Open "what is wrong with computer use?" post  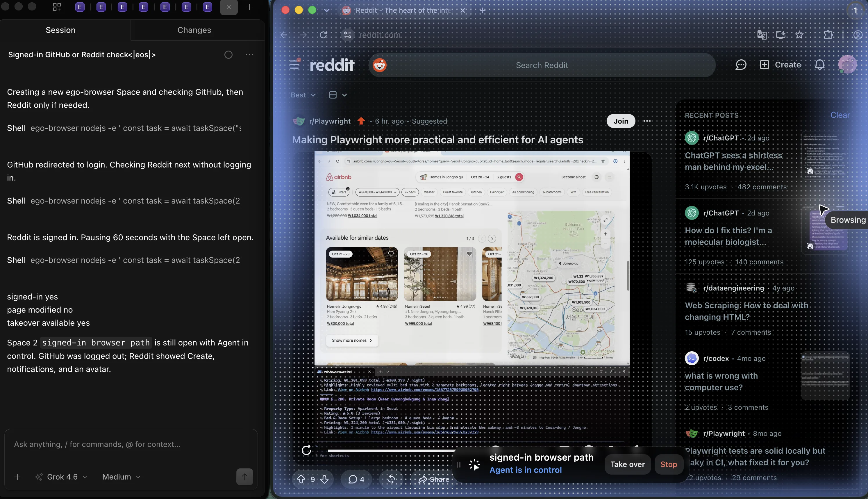[x=721, y=382]
